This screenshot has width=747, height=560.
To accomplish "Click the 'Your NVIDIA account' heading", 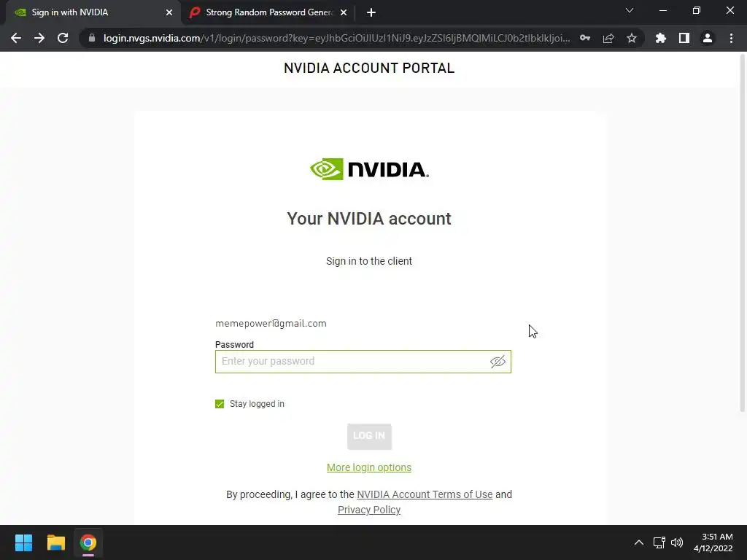I will (x=369, y=219).
